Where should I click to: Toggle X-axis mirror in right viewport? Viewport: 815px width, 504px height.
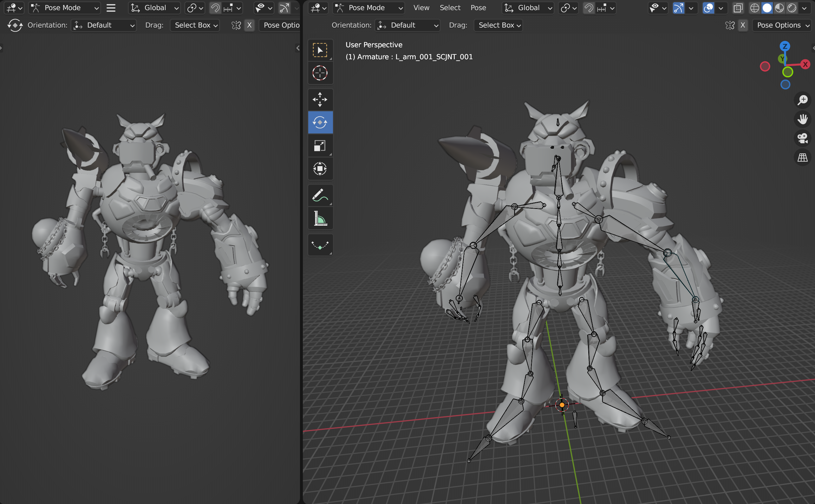(743, 25)
